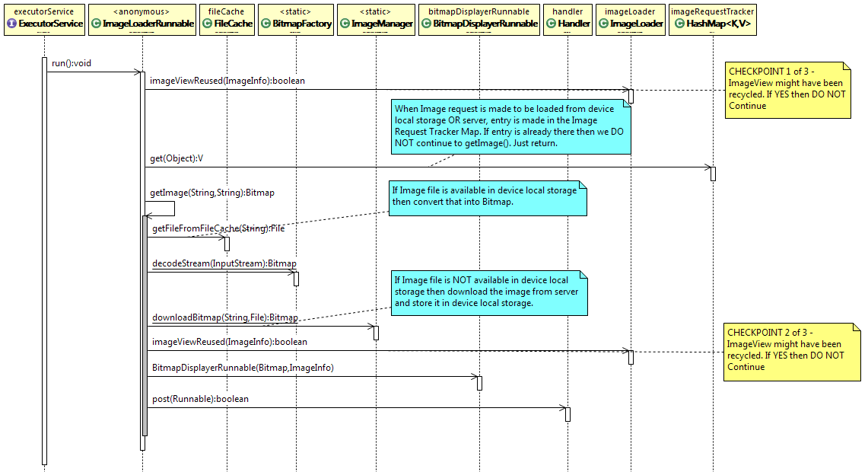Select the Handler class icon

pyautogui.click(x=551, y=24)
